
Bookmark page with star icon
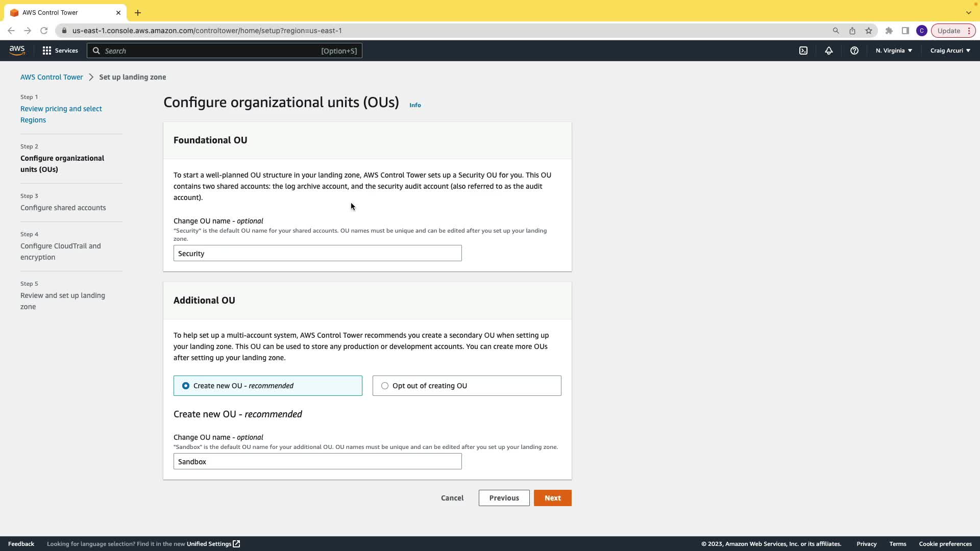[x=869, y=31]
